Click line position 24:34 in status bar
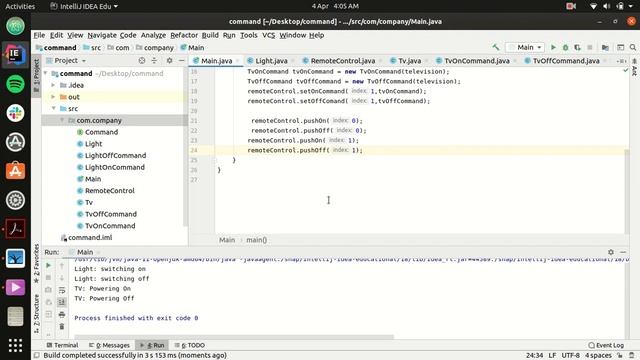640x360 pixels. point(534,356)
